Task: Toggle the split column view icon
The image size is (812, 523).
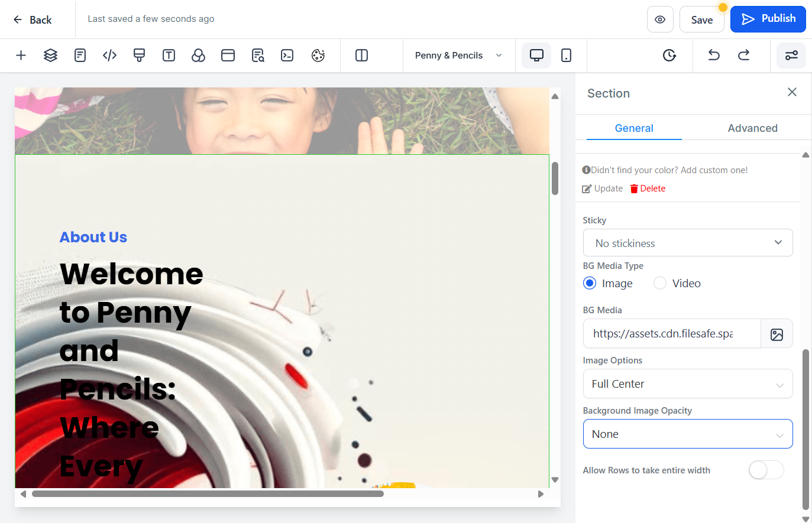Action: [x=361, y=56]
